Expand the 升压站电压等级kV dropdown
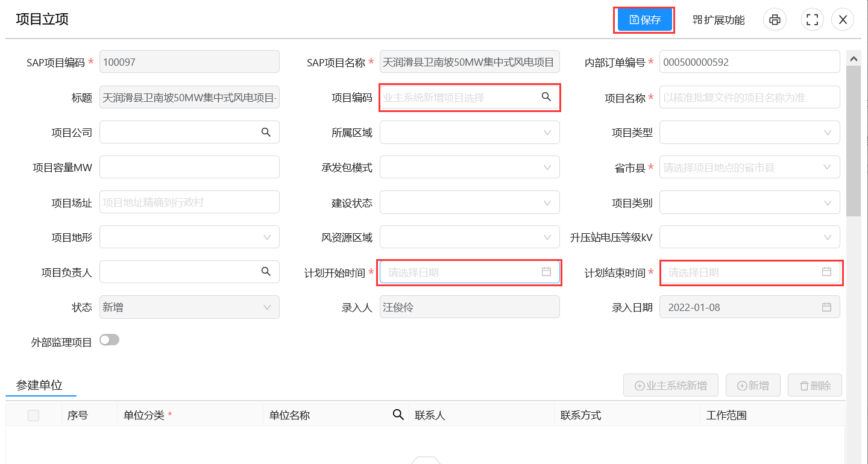868x464 pixels. point(750,237)
